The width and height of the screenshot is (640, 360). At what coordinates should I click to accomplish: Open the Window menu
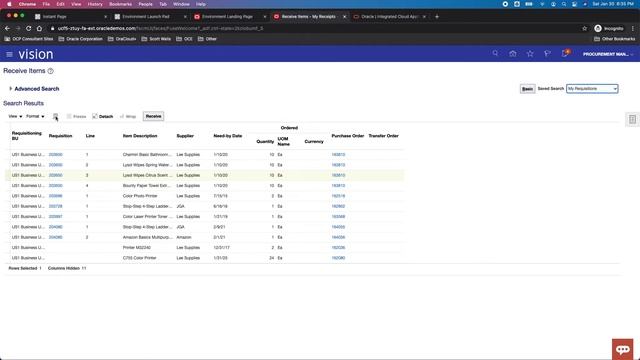[181, 4]
